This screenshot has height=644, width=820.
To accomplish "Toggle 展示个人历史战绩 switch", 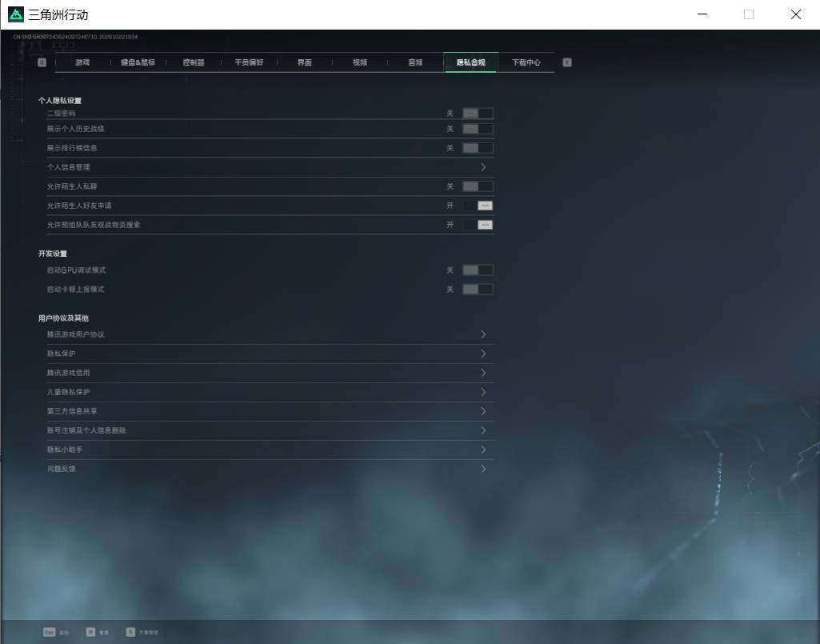I will click(x=478, y=129).
